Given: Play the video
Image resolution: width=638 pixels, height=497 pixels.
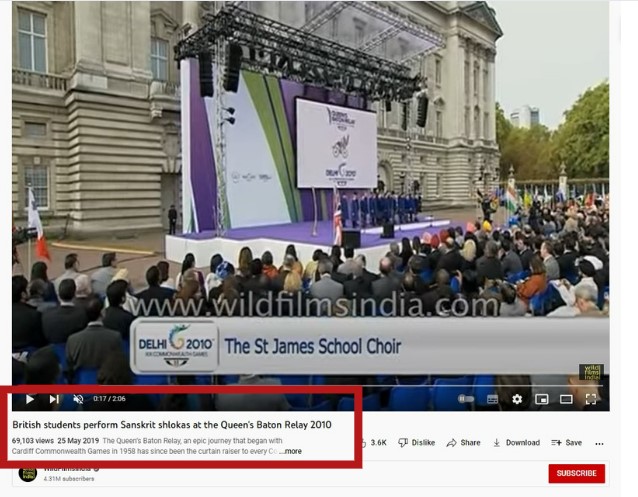Looking at the screenshot, I should [x=30, y=399].
